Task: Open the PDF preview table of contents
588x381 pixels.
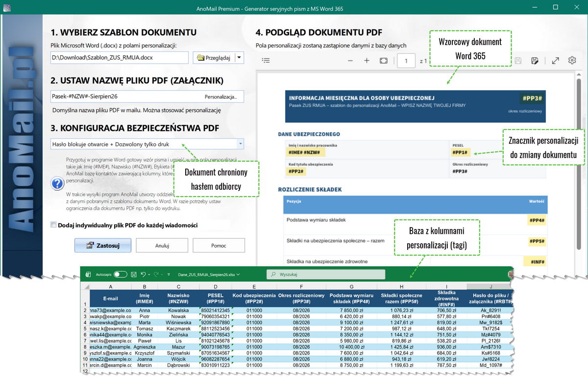Action: click(266, 61)
